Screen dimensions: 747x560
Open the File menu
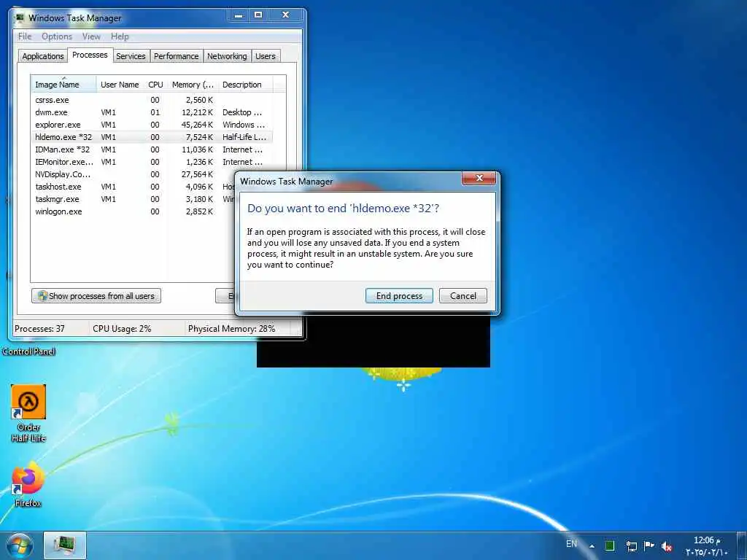coord(25,36)
